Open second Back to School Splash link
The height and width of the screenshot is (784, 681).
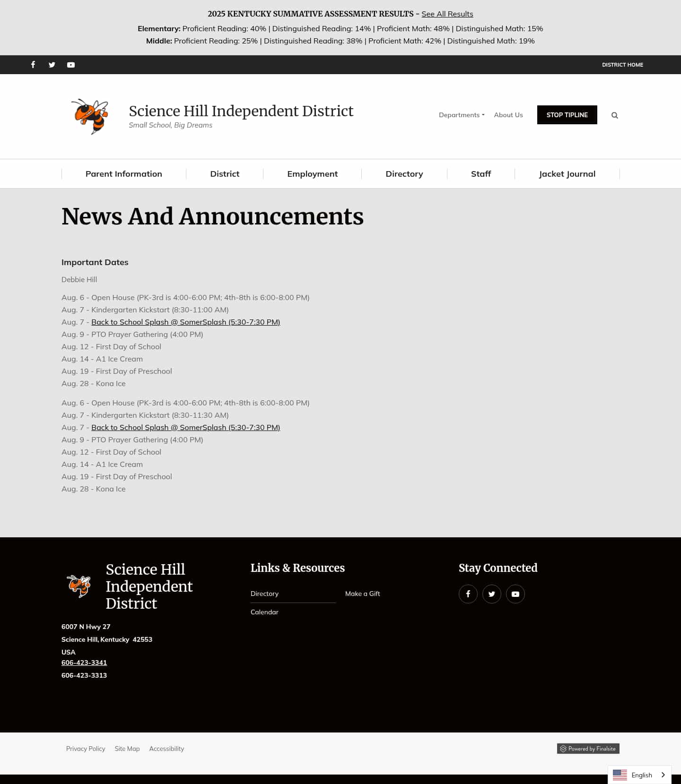click(x=186, y=427)
